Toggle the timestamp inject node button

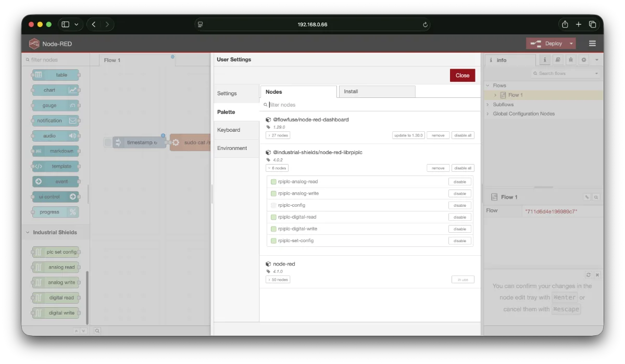(x=108, y=142)
